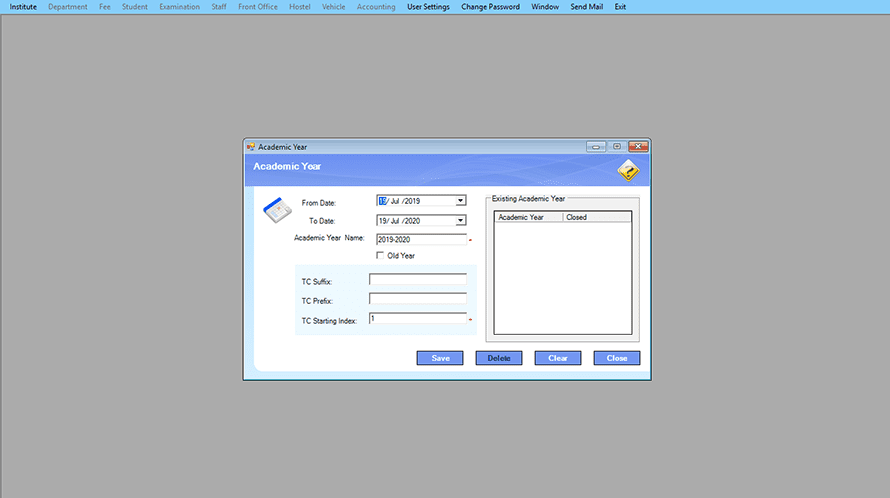The image size is (890, 498).
Task: Click the TC Starting Index field
Action: (418, 318)
